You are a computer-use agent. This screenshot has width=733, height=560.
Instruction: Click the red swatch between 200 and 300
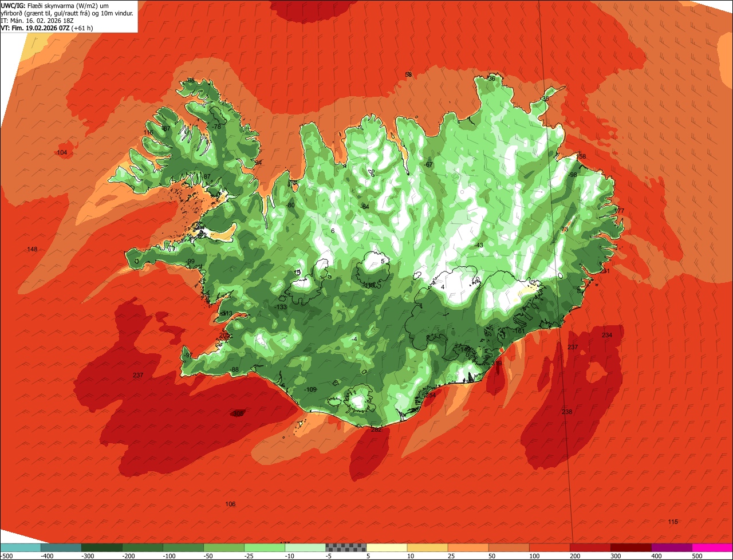pos(590,547)
